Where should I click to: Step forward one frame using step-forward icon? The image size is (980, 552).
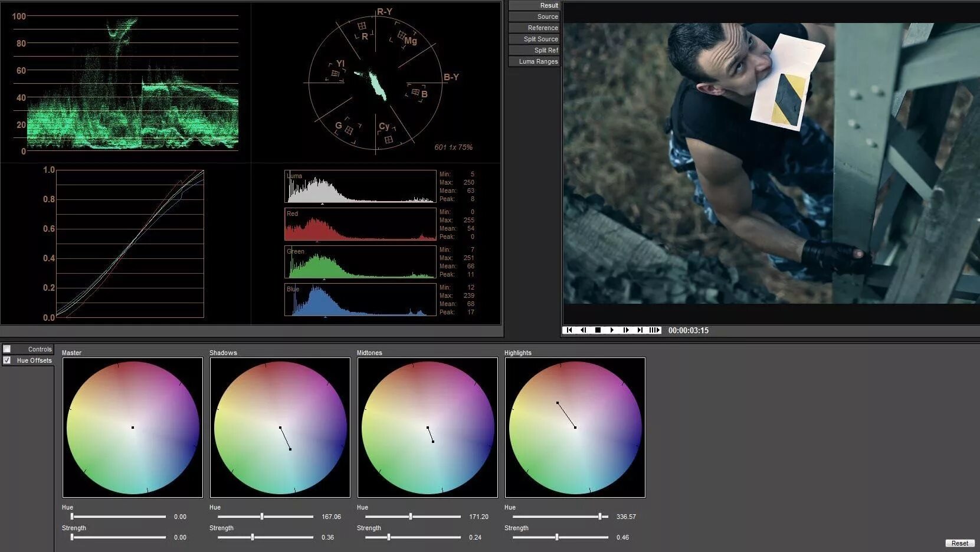point(626,330)
